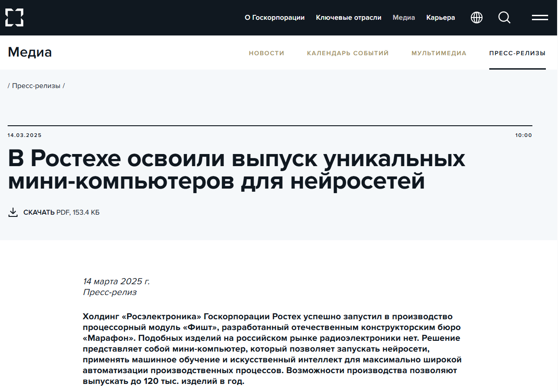This screenshot has width=558, height=392.
Task: Click the date '14.03.2025'
Action: tap(25, 135)
